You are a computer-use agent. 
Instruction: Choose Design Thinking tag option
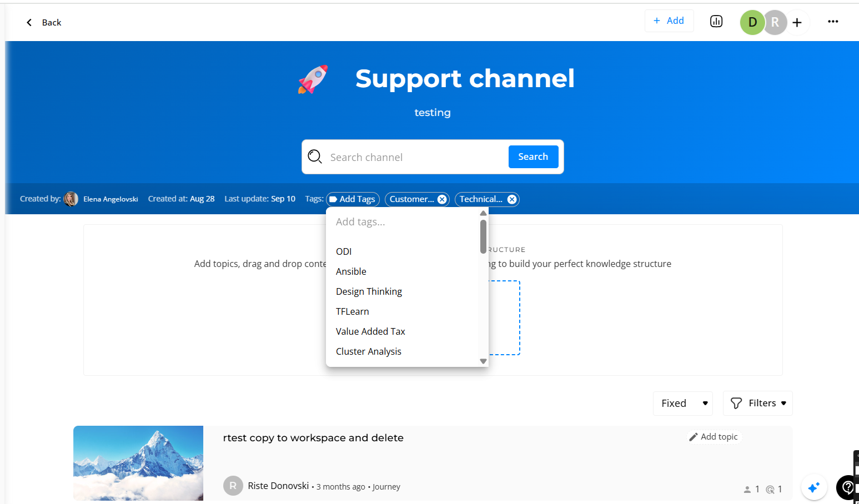click(x=369, y=291)
